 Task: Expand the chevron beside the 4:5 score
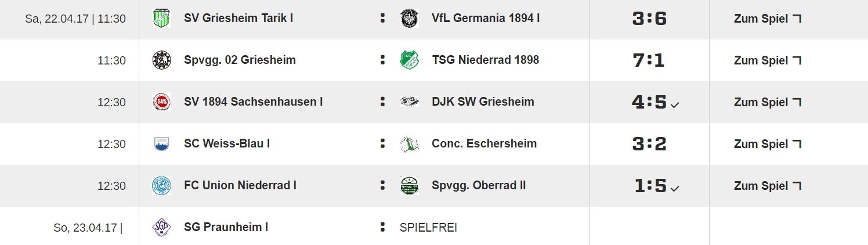tap(674, 106)
